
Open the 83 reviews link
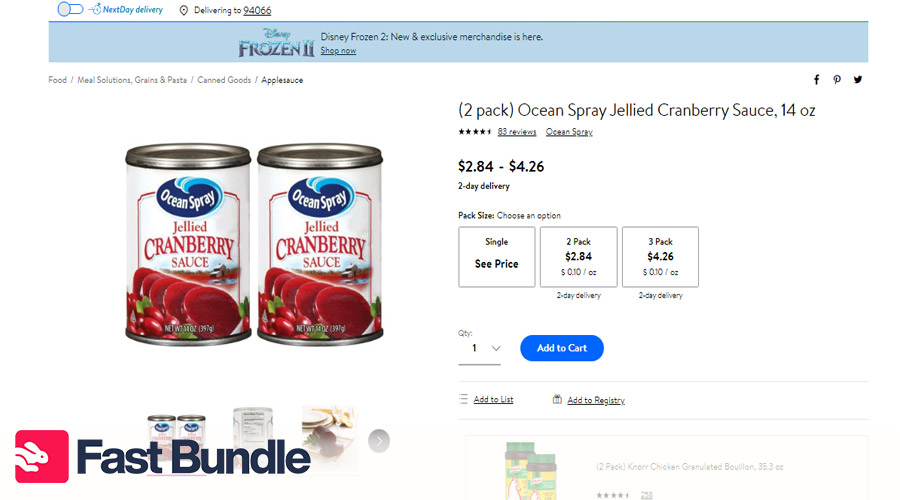[x=516, y=132]
